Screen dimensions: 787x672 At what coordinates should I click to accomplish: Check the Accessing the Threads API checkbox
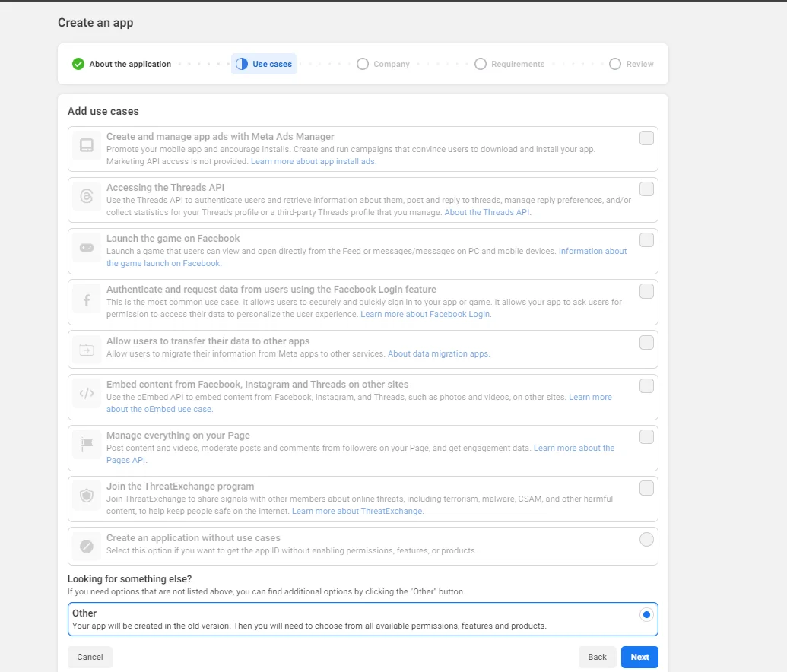[646, 189]
